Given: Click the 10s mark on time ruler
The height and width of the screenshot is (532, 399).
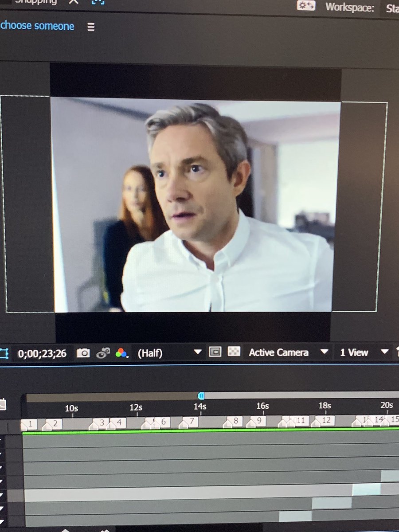Looking at the screenshot, I should [x=71, y=408].
